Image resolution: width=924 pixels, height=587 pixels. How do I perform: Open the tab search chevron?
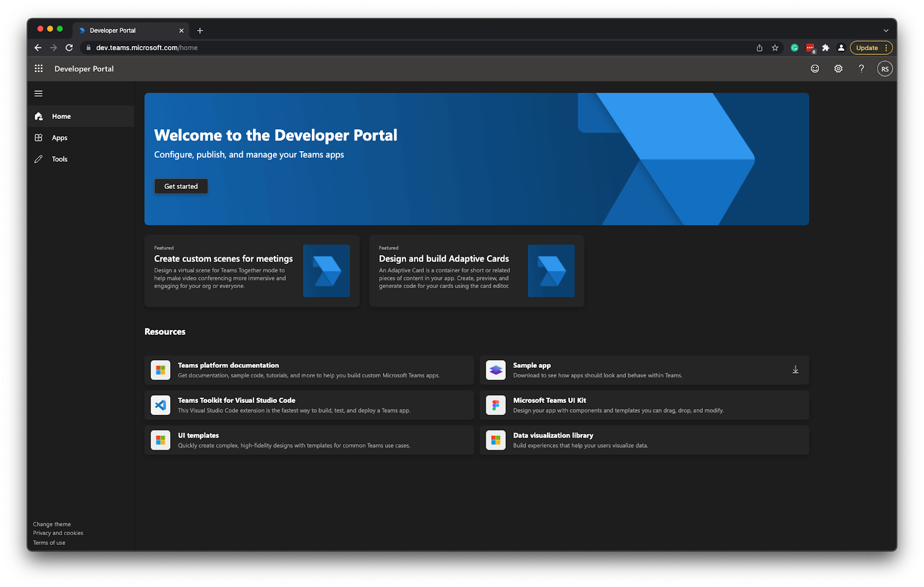tap(885, 30)
